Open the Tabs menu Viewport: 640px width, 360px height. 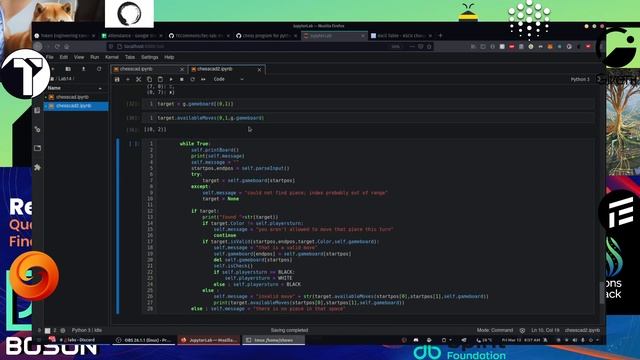pyautogui.click(x=130, y=57)
